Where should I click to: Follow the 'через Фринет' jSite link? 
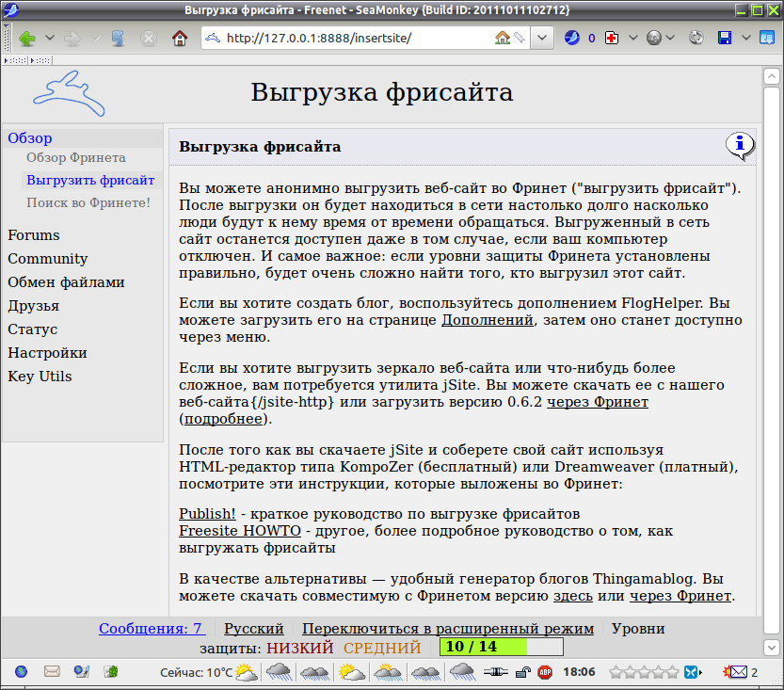point(598,402)
